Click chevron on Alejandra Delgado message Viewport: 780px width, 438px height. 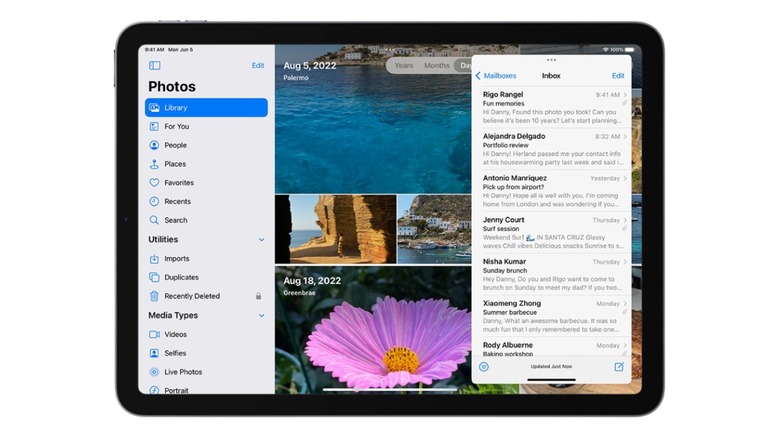click(625, 136)
